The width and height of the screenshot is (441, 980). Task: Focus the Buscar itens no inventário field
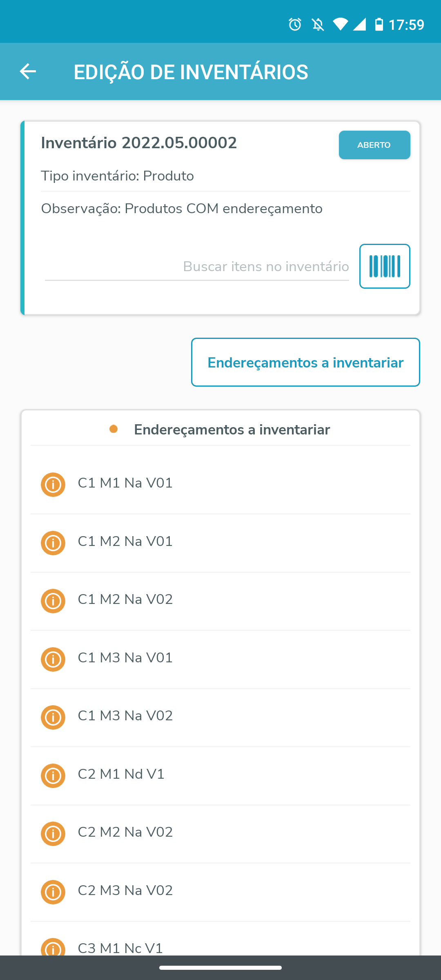[197, 267]
